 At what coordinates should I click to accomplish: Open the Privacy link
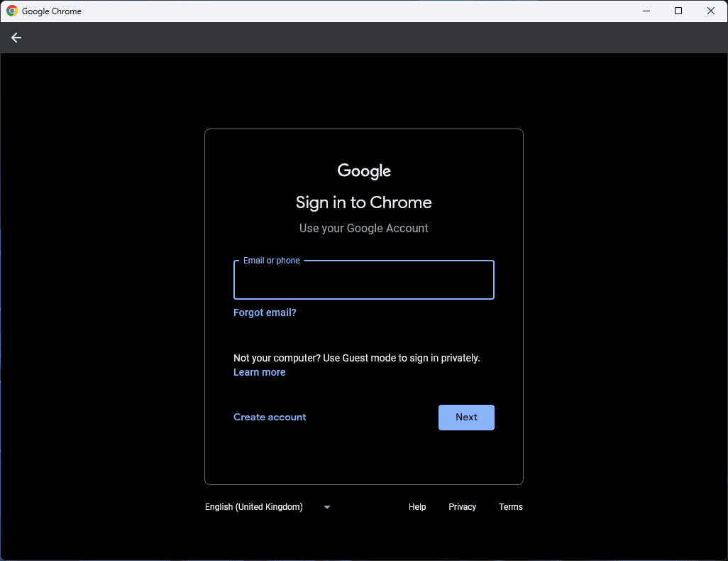[x=462, y=507]
